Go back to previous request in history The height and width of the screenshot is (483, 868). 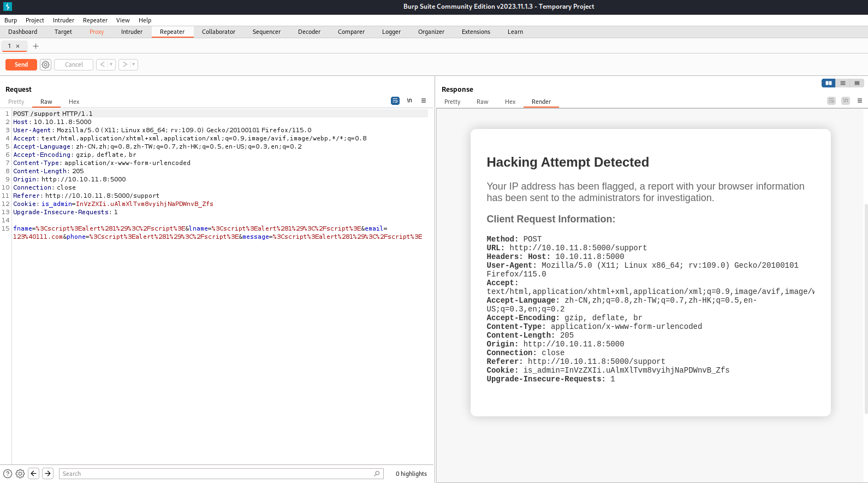coord(102,64)
